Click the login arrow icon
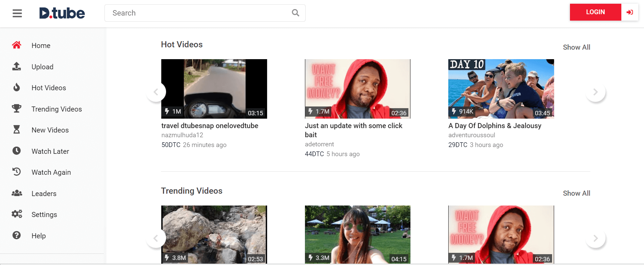Viewport: 644px width, 265px height. [629, 12]
